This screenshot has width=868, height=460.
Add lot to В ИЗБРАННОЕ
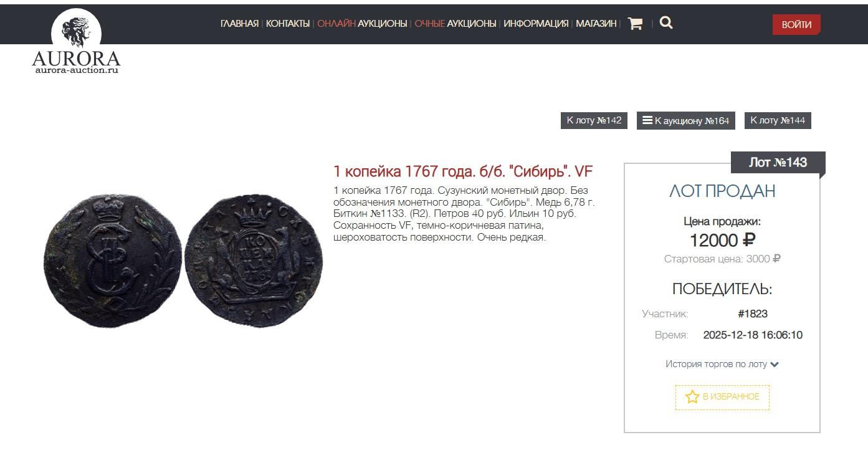[x=722, y=397]
